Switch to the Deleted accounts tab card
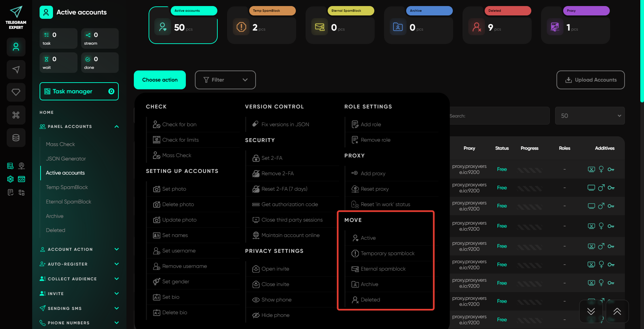The image size is (644, 329). click(x=497, y=25)
